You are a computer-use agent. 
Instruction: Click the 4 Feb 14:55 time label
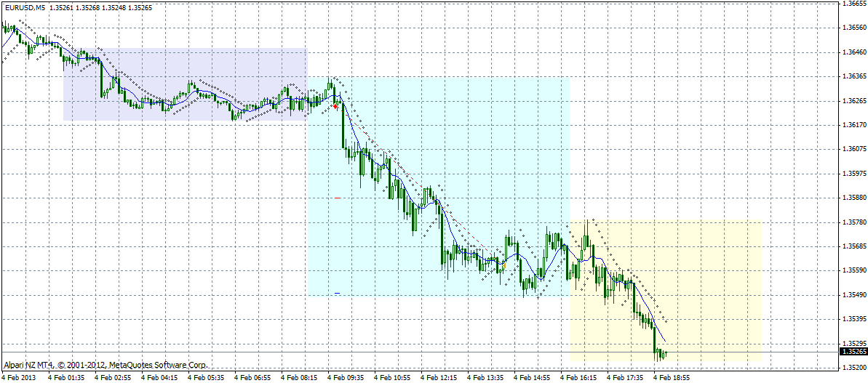(x=531, y=379)
